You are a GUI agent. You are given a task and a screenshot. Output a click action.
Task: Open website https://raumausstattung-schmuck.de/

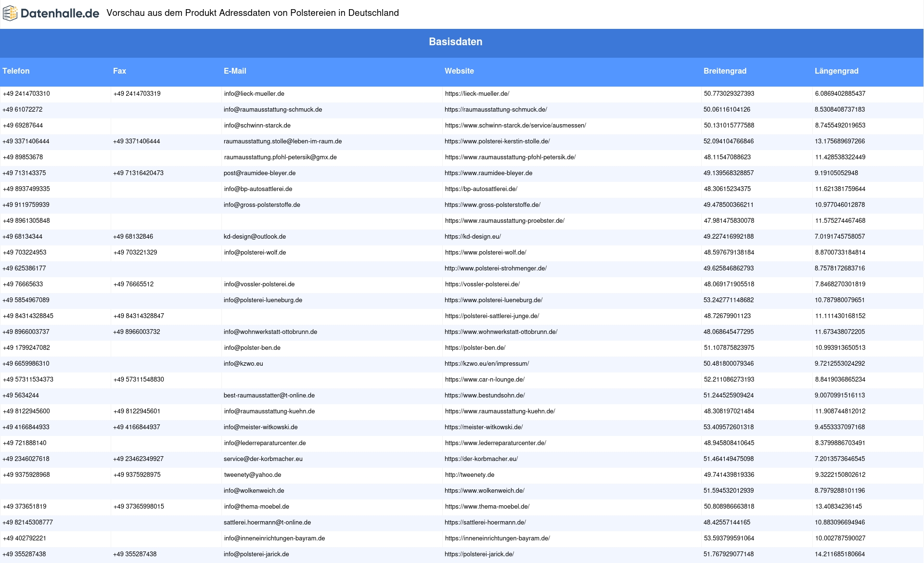[x=496, y=110]
